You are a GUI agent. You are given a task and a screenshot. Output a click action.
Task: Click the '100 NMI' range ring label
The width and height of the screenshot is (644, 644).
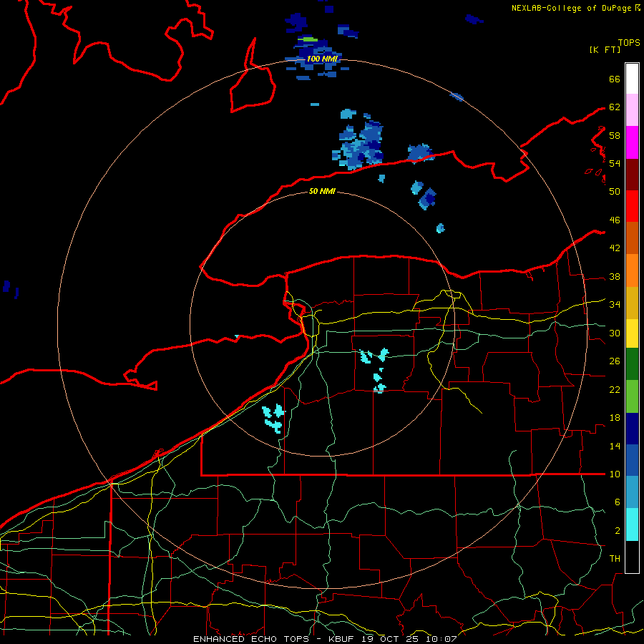click(x=322, y=59)
